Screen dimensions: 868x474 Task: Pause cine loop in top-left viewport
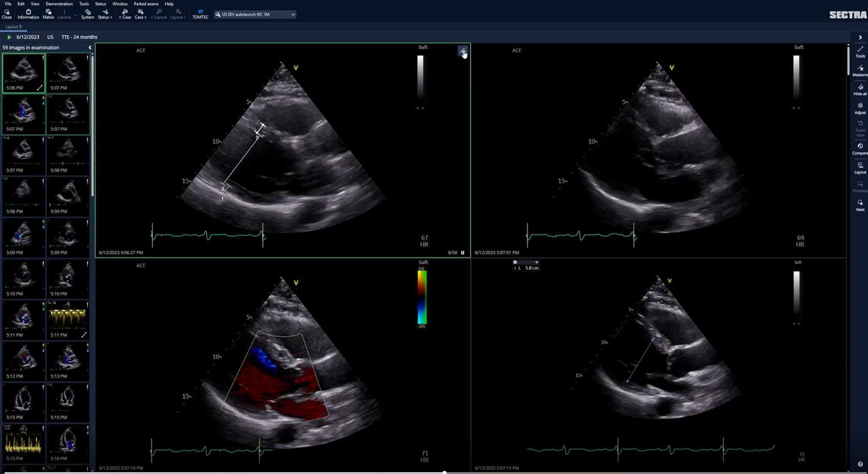pos(462,253)
